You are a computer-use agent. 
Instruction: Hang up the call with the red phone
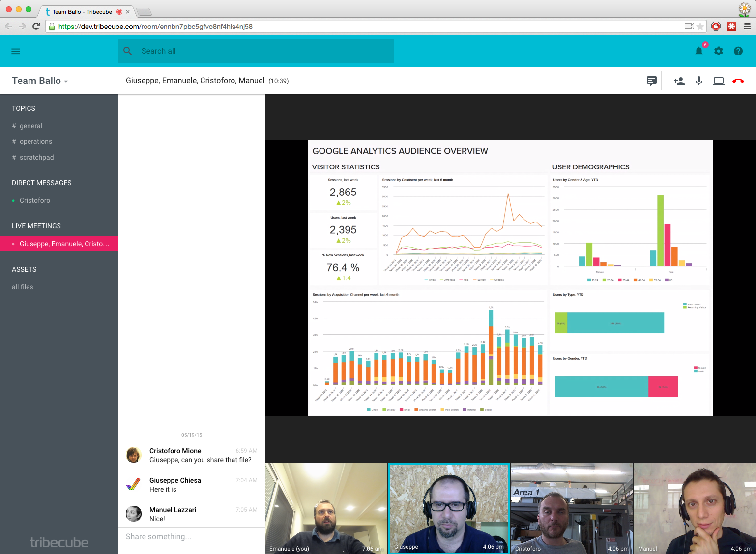point(738,81)
